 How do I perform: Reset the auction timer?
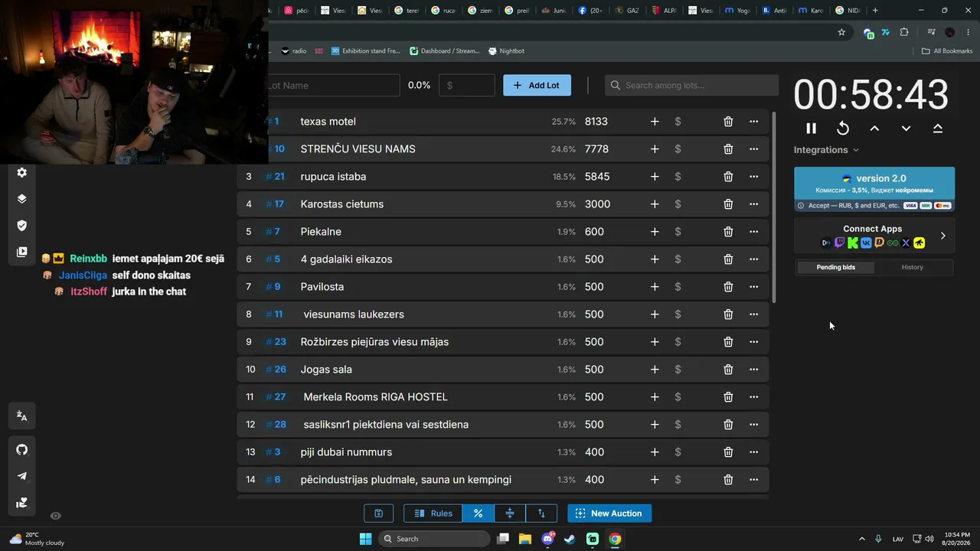(x=843, y=129)
